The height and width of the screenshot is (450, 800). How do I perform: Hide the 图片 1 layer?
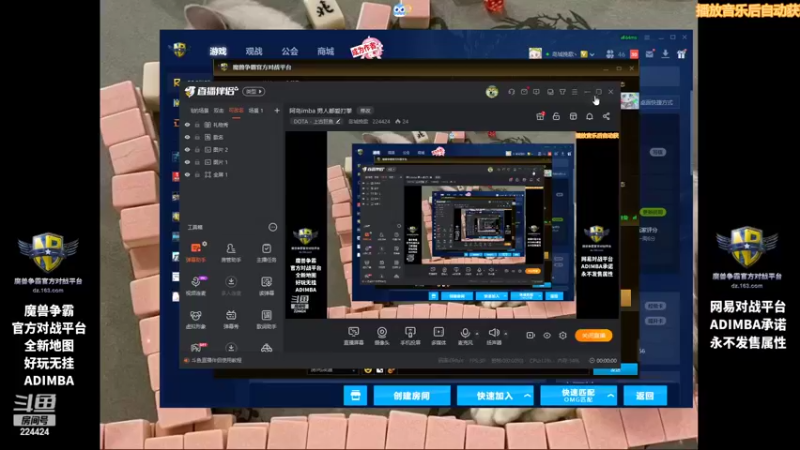187,162
